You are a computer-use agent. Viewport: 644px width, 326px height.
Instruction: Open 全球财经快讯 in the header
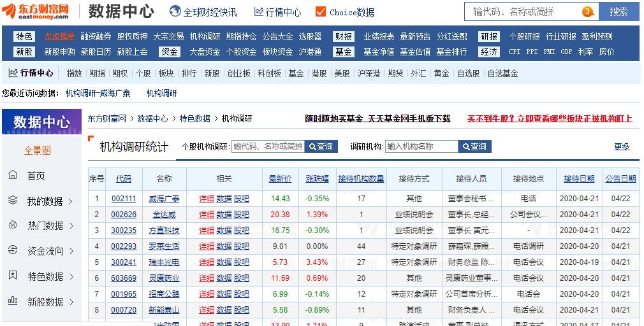tap(210, 12)
